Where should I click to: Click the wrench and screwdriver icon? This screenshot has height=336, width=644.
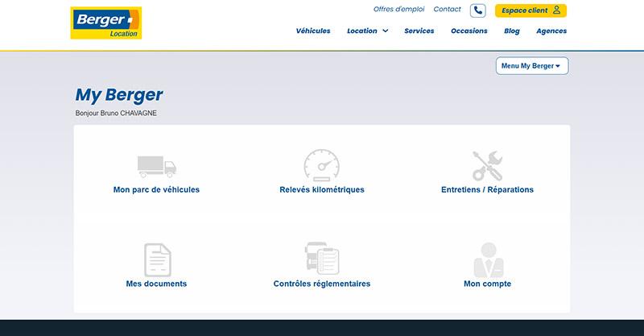487,166
